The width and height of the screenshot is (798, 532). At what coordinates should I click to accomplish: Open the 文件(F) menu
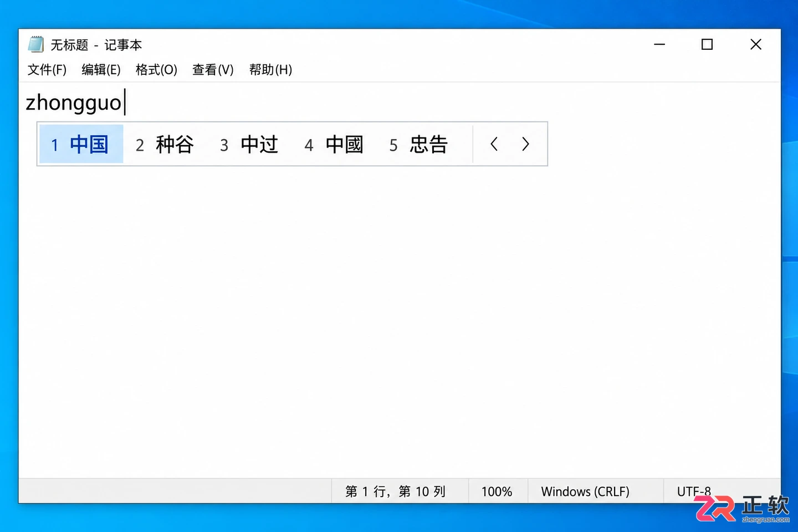(x=47, y=70)
